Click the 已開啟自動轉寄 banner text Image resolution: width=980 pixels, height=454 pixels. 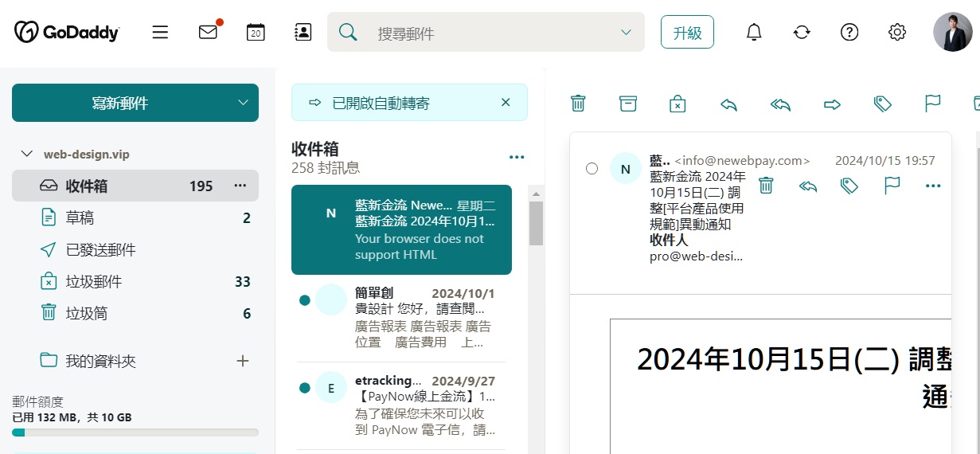[381, 103]
